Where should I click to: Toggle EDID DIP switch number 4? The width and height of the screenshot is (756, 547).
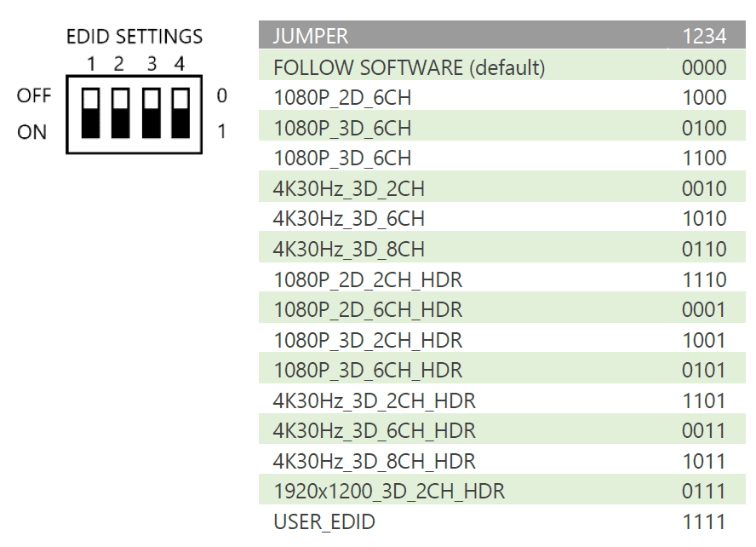(180, 112)
